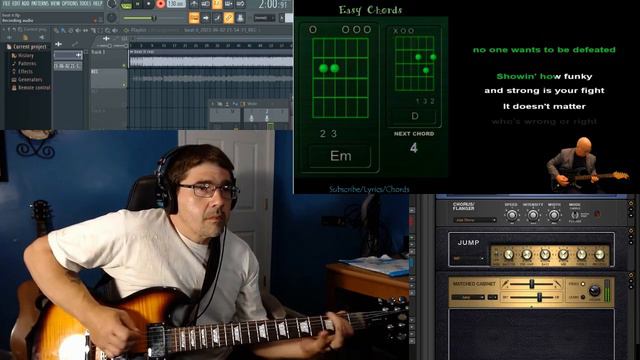This screenshot has height=360, width=640.
Task: Click the first gold knob on Jump amp
Action: [509, 255]
